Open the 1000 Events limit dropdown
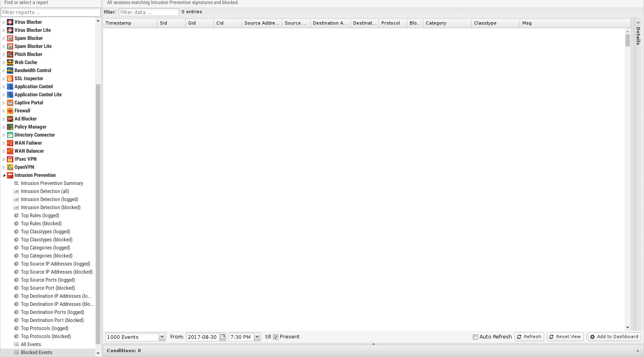 click(162, 337)
